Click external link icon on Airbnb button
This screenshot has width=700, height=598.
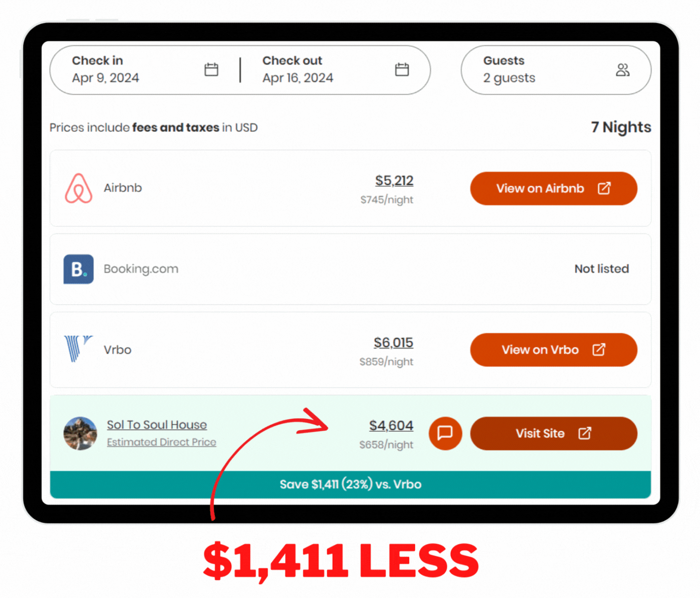604,188
